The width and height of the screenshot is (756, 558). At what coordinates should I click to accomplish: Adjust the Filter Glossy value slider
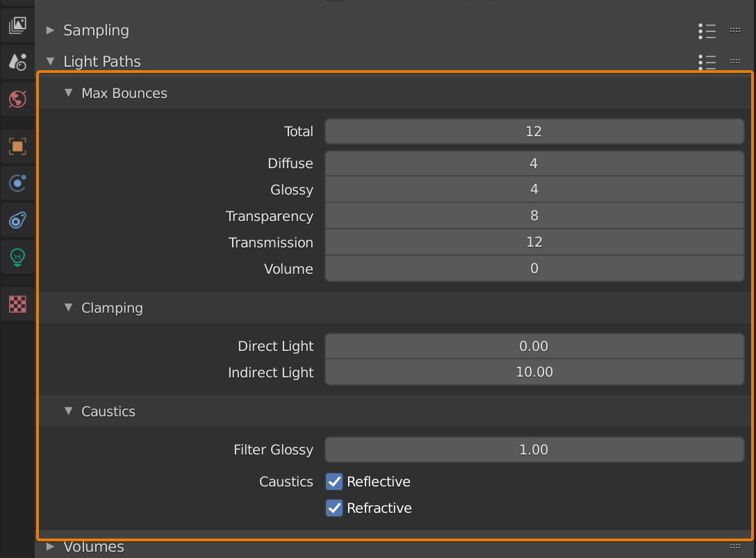tap(534, 450)
